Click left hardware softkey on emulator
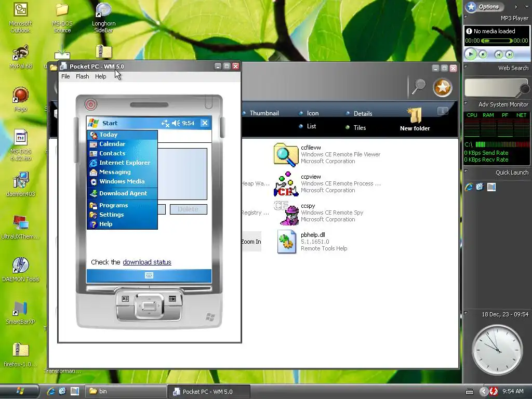The width and height of the screenshot is (532, 399). click(x=125, y=299)
